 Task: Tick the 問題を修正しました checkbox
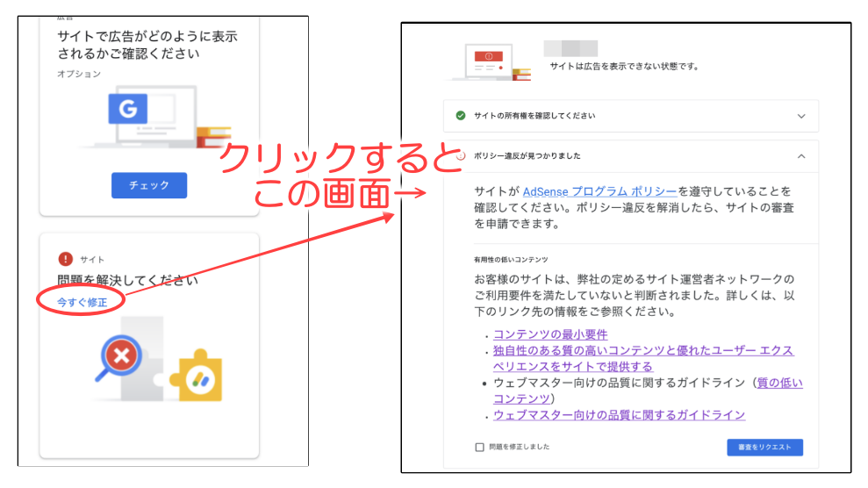[479, 447]
